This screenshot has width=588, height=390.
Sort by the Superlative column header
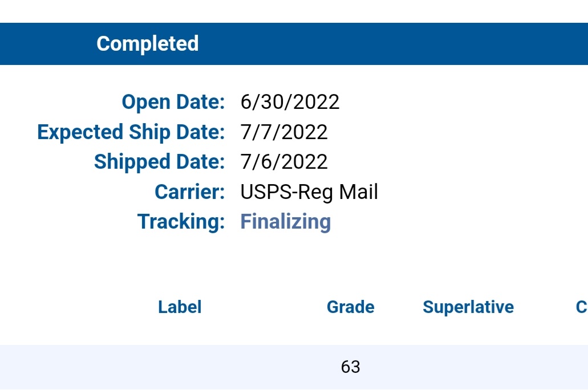point(468,307)
